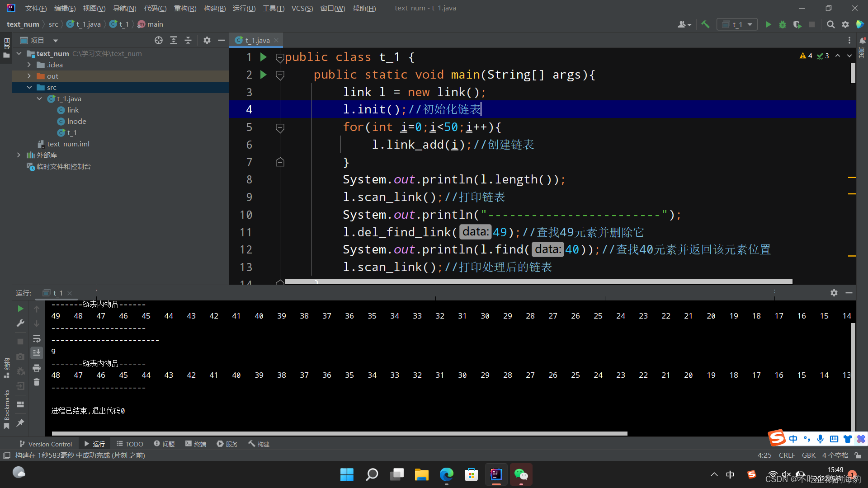This screenshot has width=868, height=488.
Task: Open TODO tool window
Action: [x=130, y=444]
